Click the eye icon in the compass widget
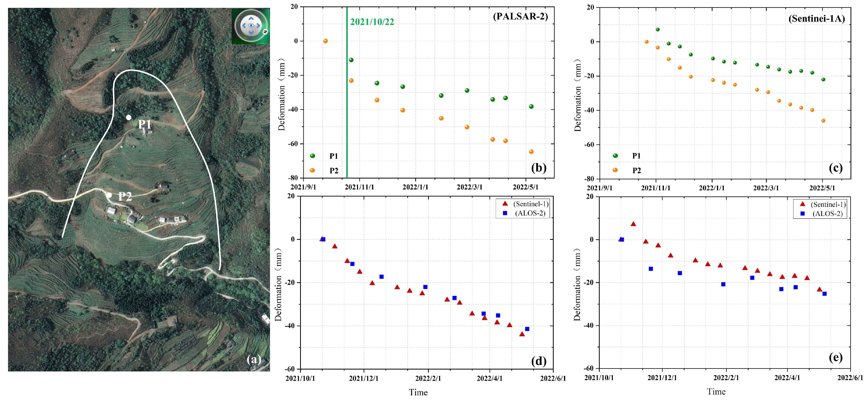Image resolution: width=868 pixels, height=404 pixels. [x=251, y=25]
